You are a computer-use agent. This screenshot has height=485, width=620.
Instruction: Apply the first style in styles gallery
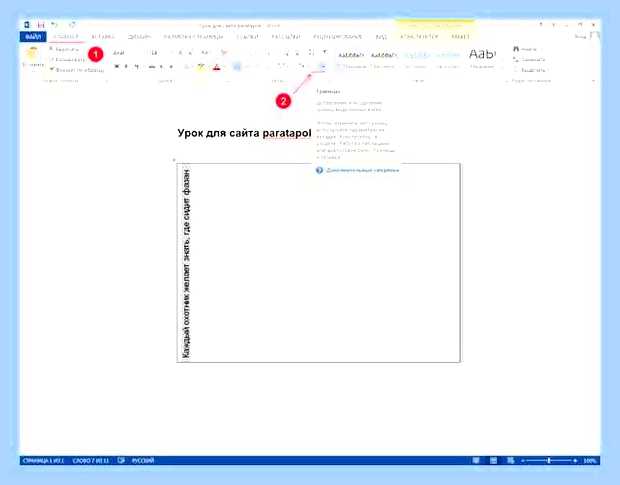351,59
